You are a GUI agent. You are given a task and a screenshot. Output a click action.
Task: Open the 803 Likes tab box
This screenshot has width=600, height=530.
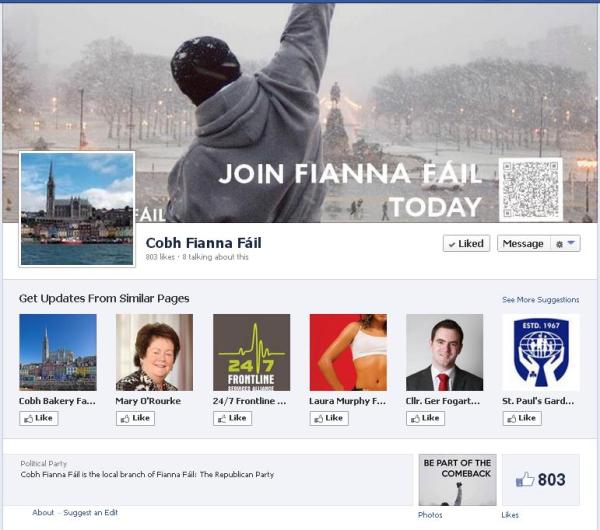(541, 480)
